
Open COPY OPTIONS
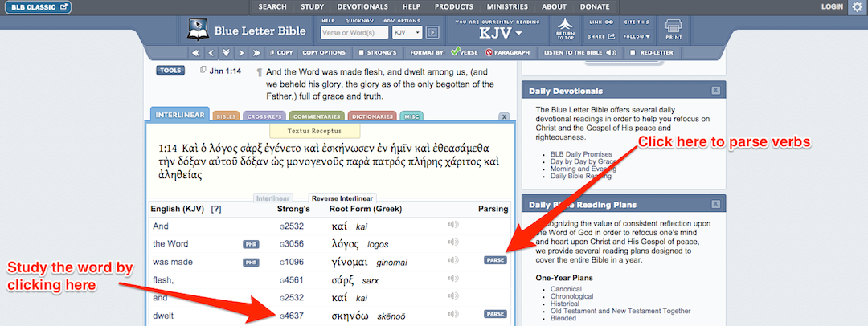coord(325,52)
